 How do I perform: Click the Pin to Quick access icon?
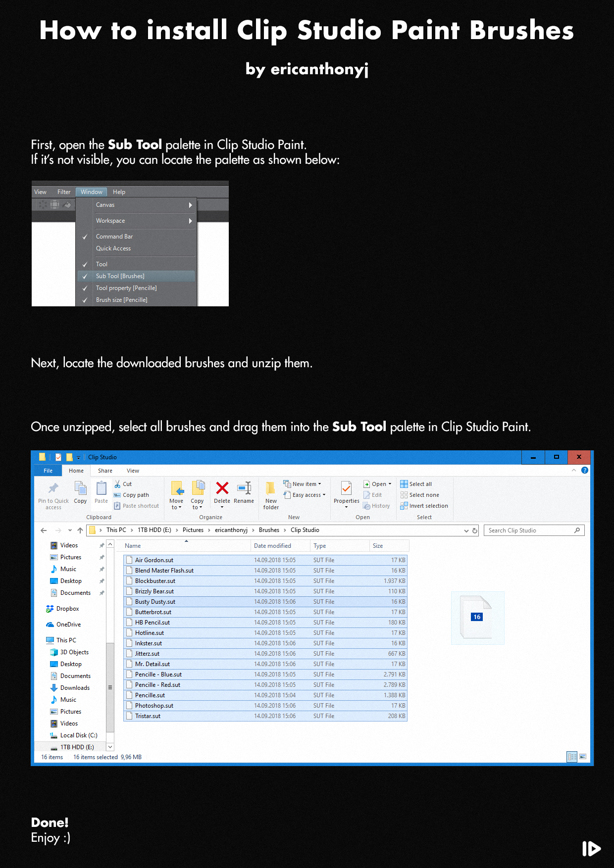pyautogui.click(x=53, y=488)
